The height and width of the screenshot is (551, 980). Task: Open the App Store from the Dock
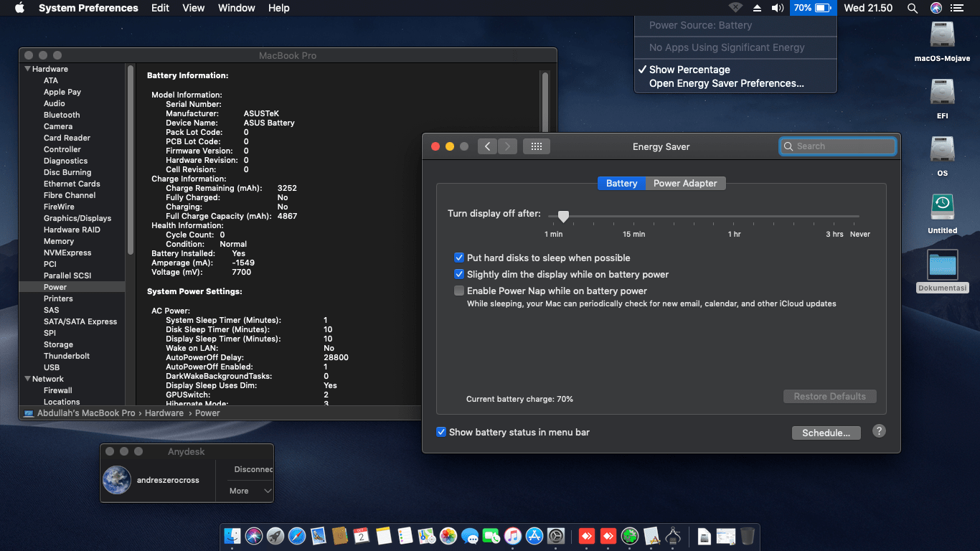click(534, 536)
